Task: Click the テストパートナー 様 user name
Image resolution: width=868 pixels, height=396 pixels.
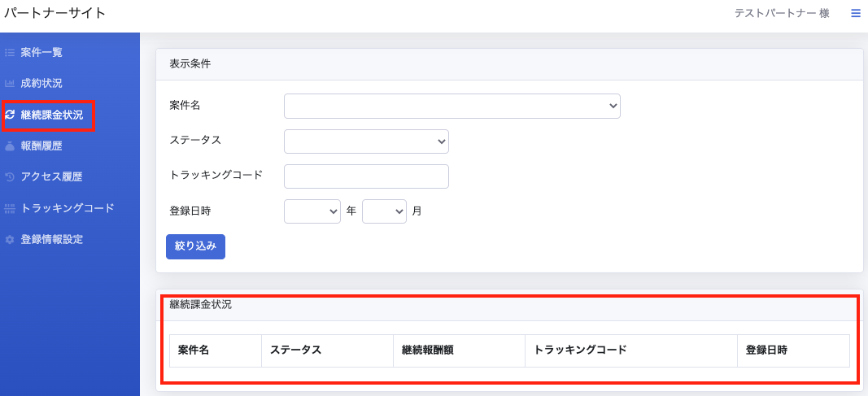Action: tap(781, 14)
